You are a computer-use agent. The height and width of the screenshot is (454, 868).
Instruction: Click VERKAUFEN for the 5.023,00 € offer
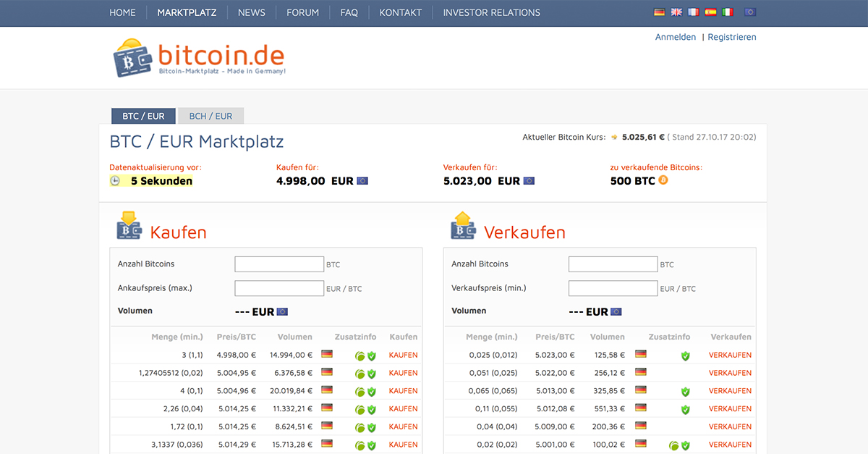point(731,356)
